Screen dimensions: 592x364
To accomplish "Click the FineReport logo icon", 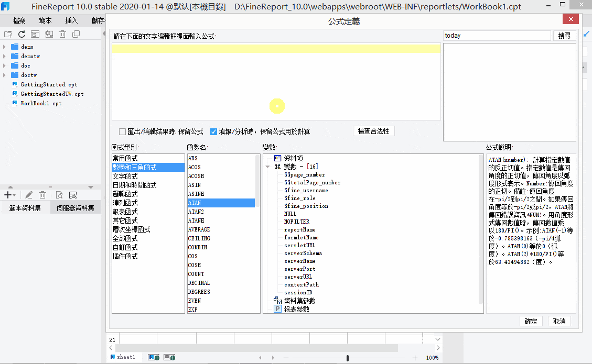I will point(5,6).
